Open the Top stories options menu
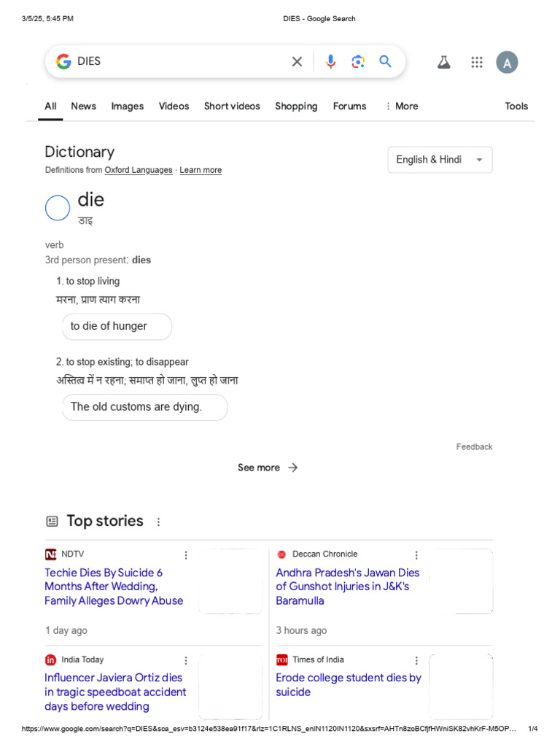The image size is (560, 747). pyautogui.click(x=159, y=522)
